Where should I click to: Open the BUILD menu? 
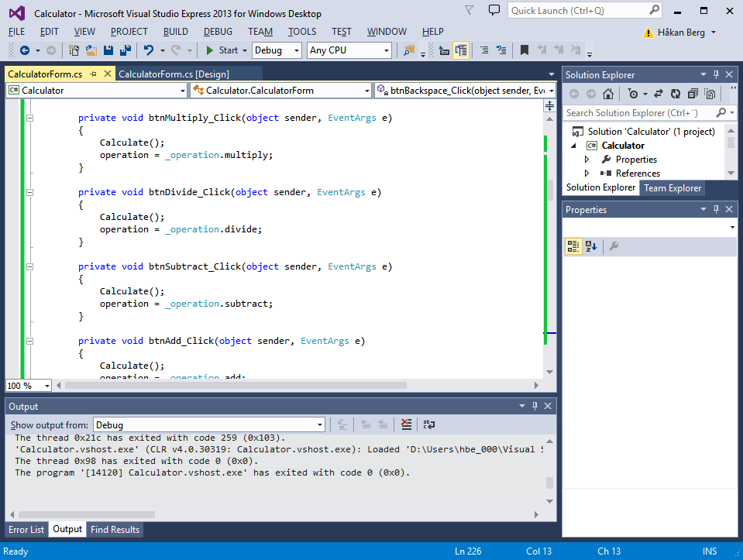pos(175,32)
